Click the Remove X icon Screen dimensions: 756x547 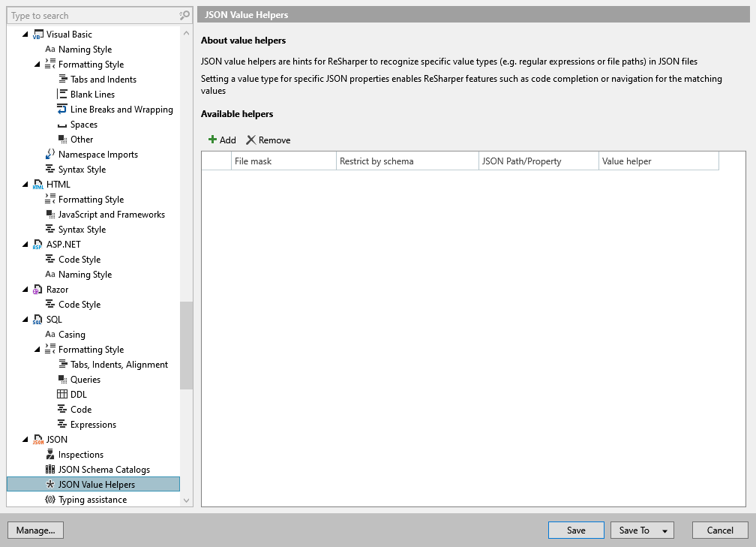click(x=250, y=140)
